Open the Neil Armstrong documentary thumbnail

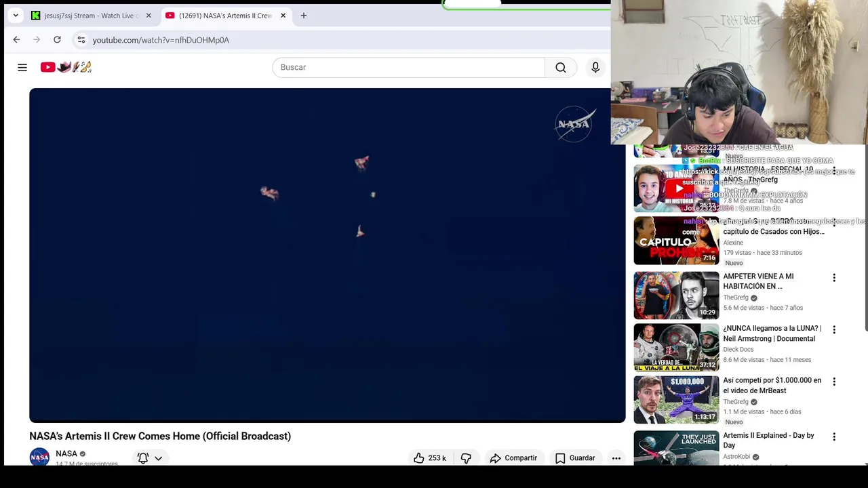pos(676,348)
